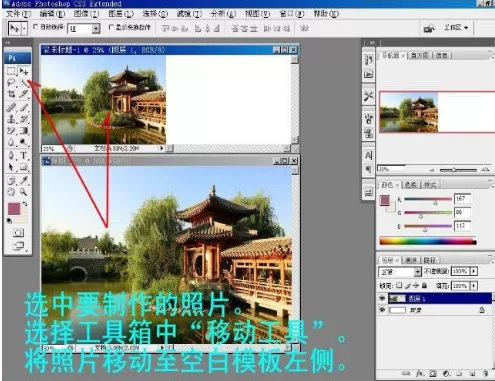Open the auto-select target dropdown

click(x=96, y=29)
